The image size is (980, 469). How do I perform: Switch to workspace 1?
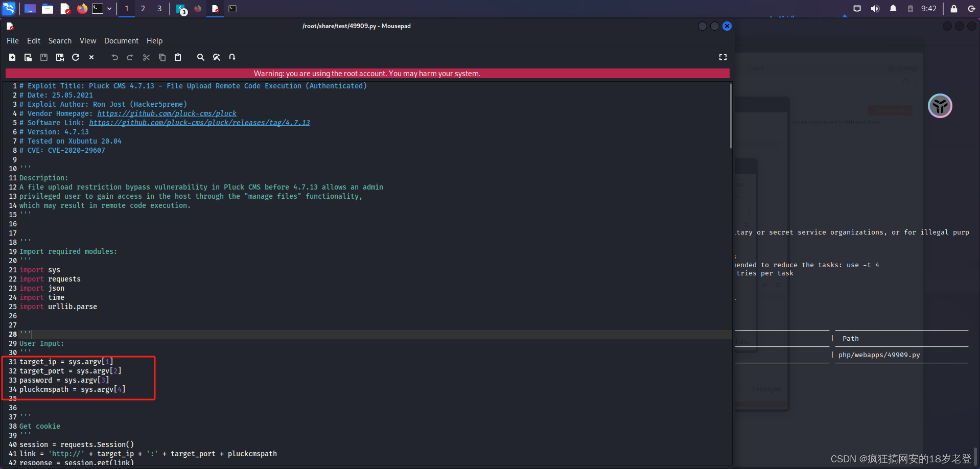pos(127,9)
